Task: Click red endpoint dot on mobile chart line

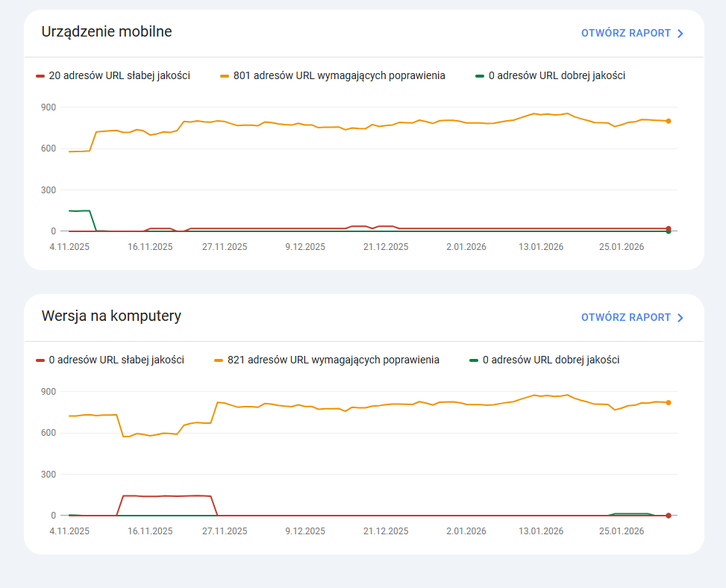Action: [669, 228]
